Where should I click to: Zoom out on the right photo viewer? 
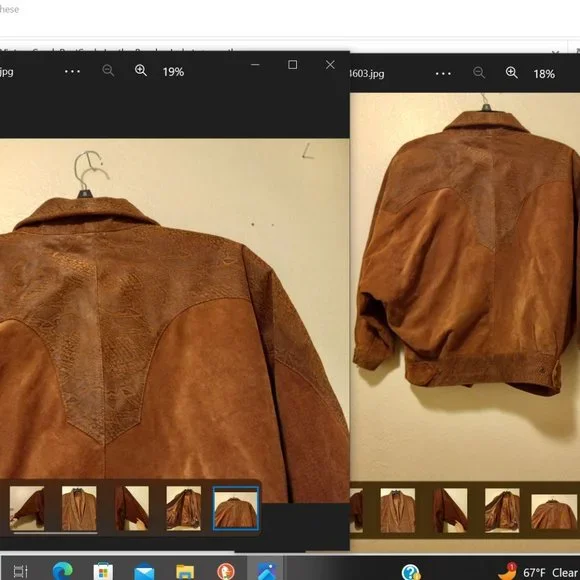[479, 72]
